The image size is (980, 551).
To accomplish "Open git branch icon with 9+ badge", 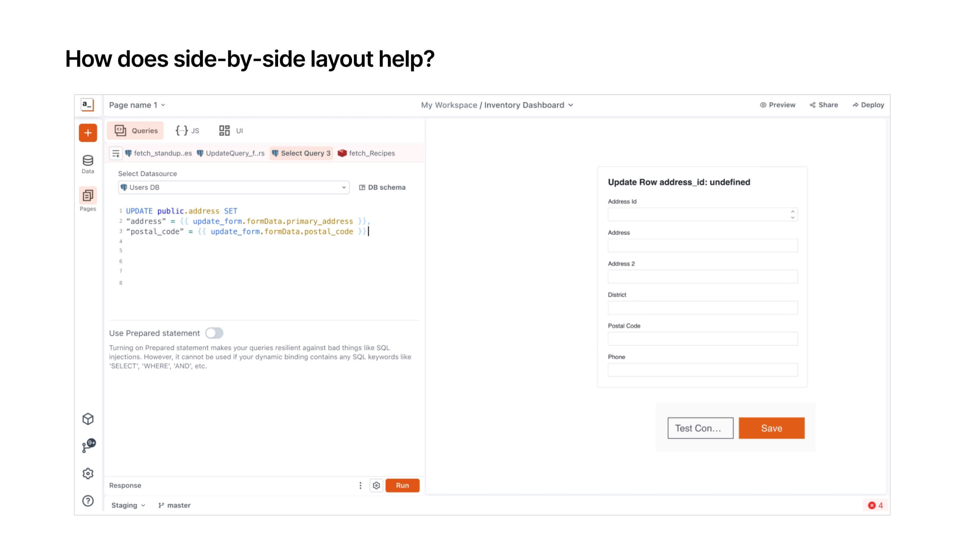I will [x=89, y=445].
